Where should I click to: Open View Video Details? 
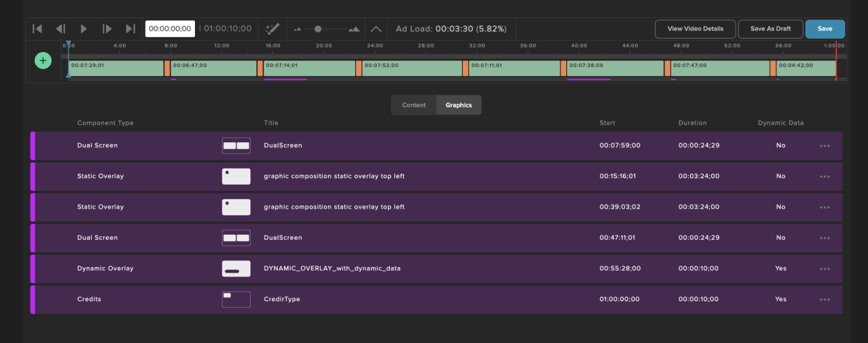pyautogui.click(x=695, y=29)
